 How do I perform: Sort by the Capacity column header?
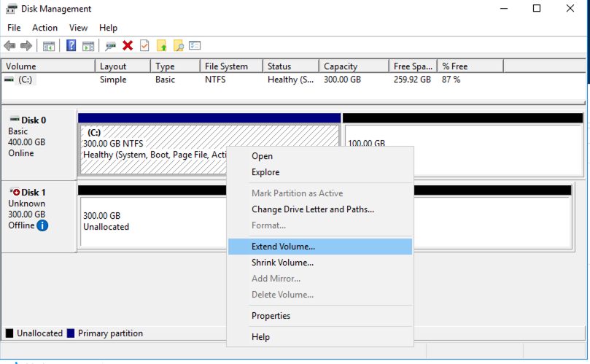coord(354,66)
